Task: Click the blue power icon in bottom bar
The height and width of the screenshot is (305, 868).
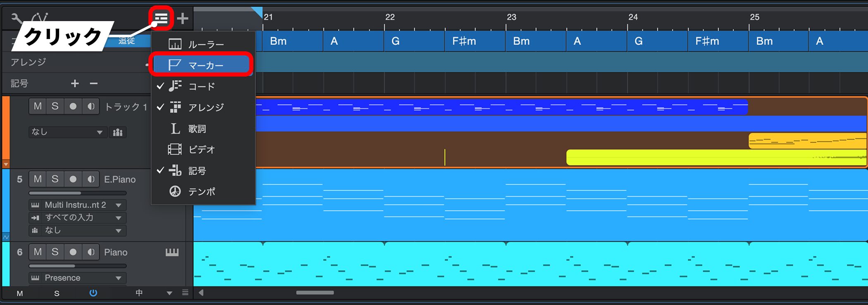Action: coord(93,293)
